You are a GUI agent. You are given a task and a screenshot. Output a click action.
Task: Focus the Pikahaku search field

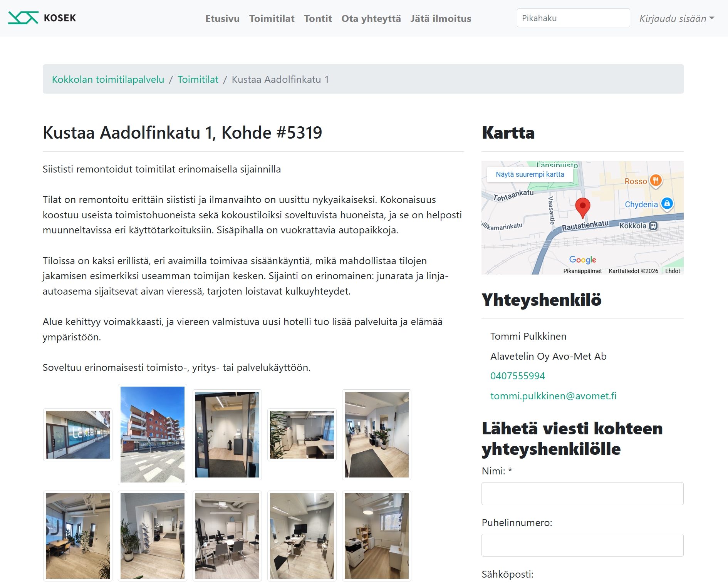[x=573, y=18]
